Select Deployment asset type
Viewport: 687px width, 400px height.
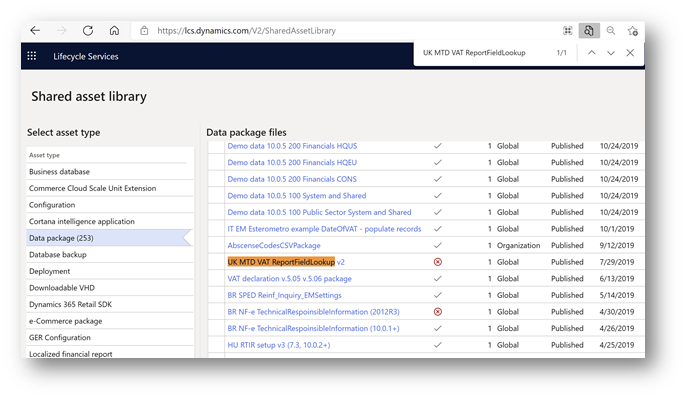[110, 271]
